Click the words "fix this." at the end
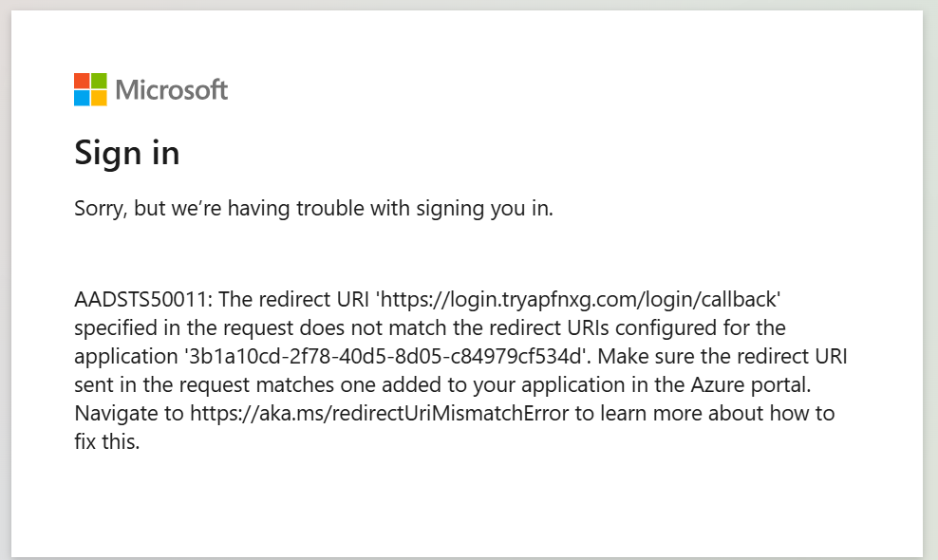The width and height of the screenshot is (938, 560). [107, 442]
